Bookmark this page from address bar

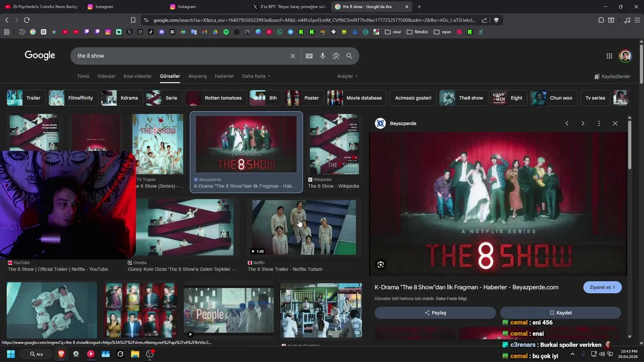pos(133,20)
